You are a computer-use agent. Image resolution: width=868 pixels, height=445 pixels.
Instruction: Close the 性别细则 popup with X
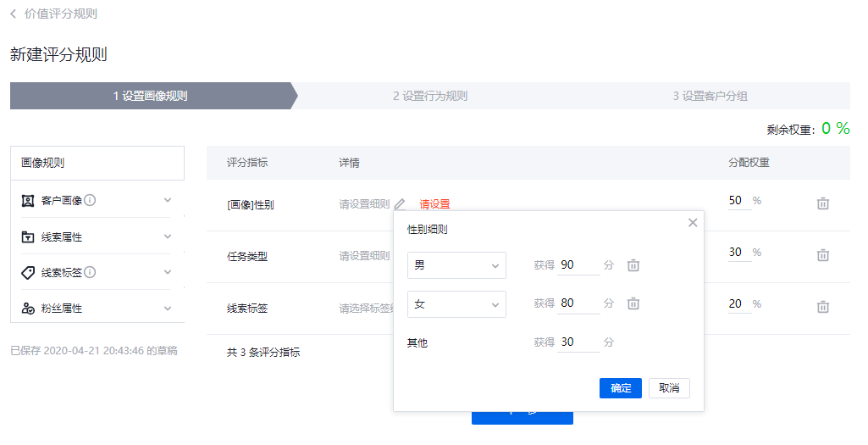click(692, 223)
